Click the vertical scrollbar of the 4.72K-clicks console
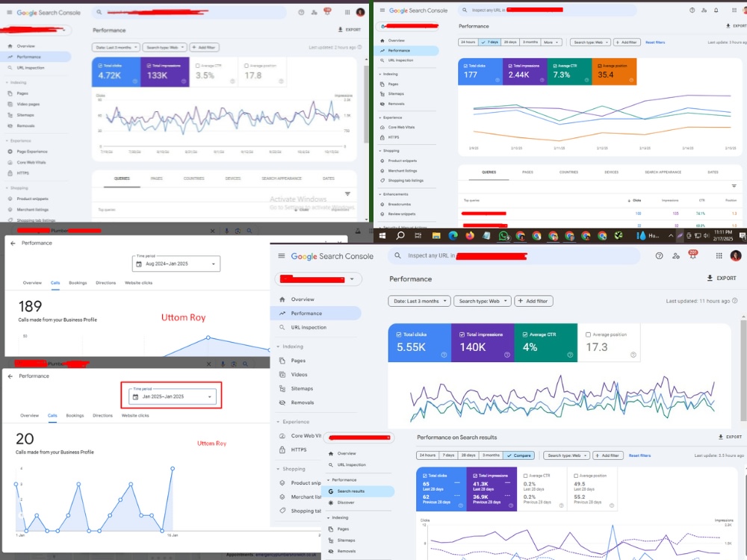Image resolution: width=747 pixels, height=560 pixels. click(366, 105)
